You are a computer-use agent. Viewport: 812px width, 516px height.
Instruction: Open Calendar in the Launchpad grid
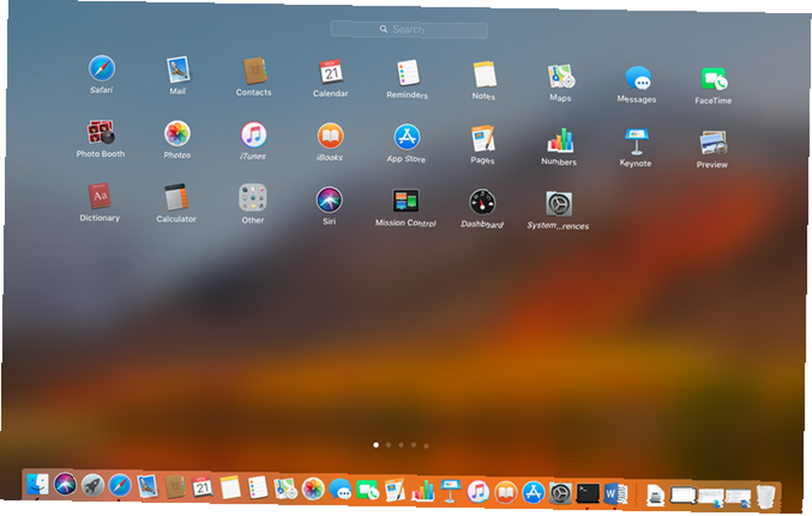point(331,72)
